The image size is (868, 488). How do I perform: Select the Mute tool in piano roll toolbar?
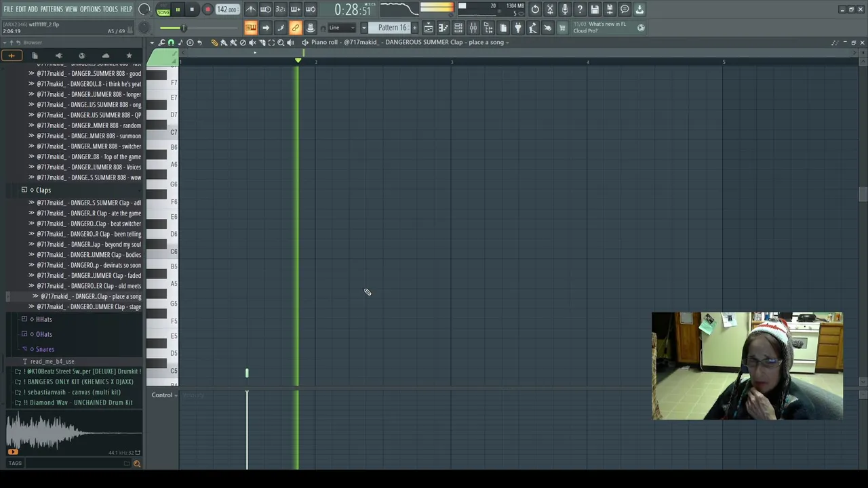pos(252,42)
